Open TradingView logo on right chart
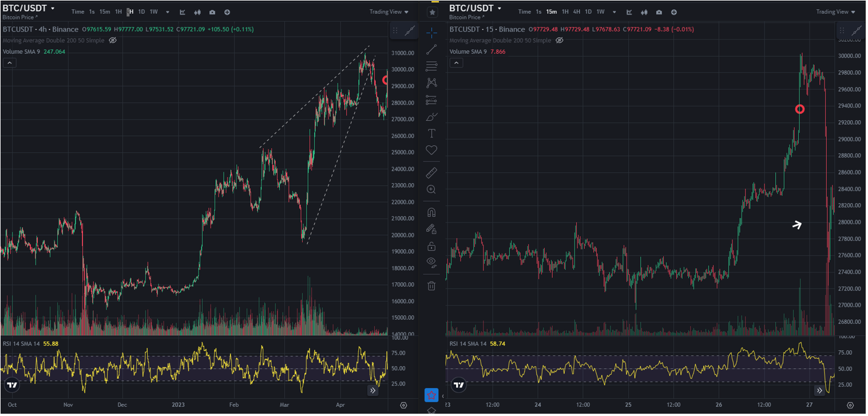The width and height of the screenshot is (868, 416). click(x=458, y=385)
